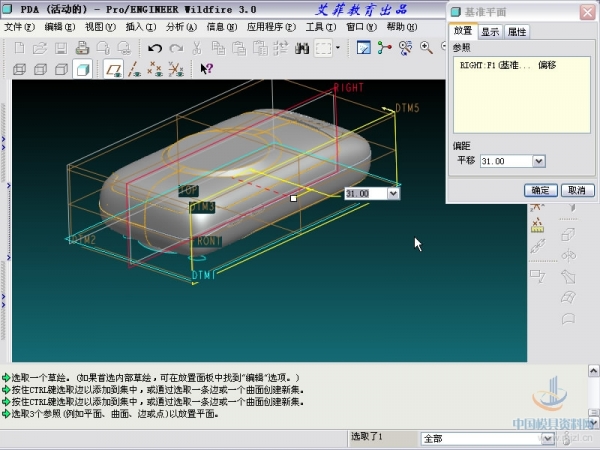600x450 pixels.
Task: Click the zoom in magnifier icon
Action: pos(428,47)
